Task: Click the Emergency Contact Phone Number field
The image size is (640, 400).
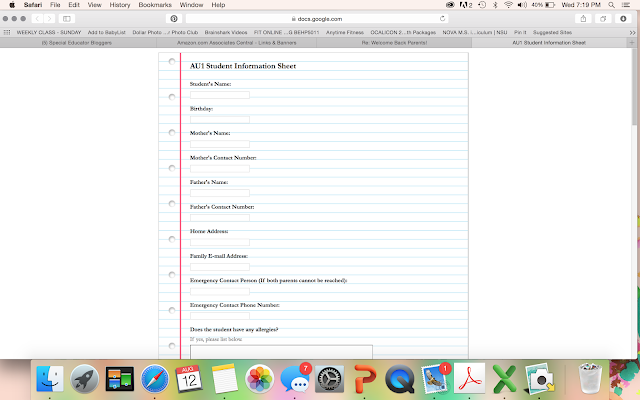Action: pyautogui.click(x=220, y=316)
